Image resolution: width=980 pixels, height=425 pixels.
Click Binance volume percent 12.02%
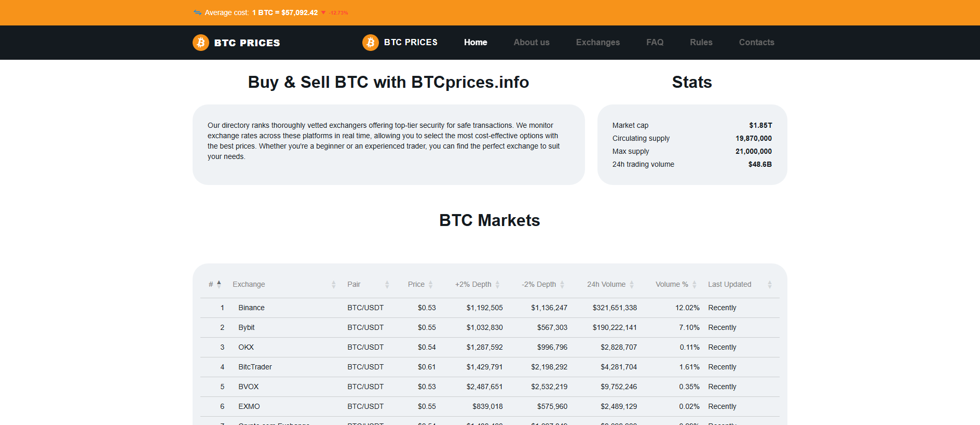point(687,308)
